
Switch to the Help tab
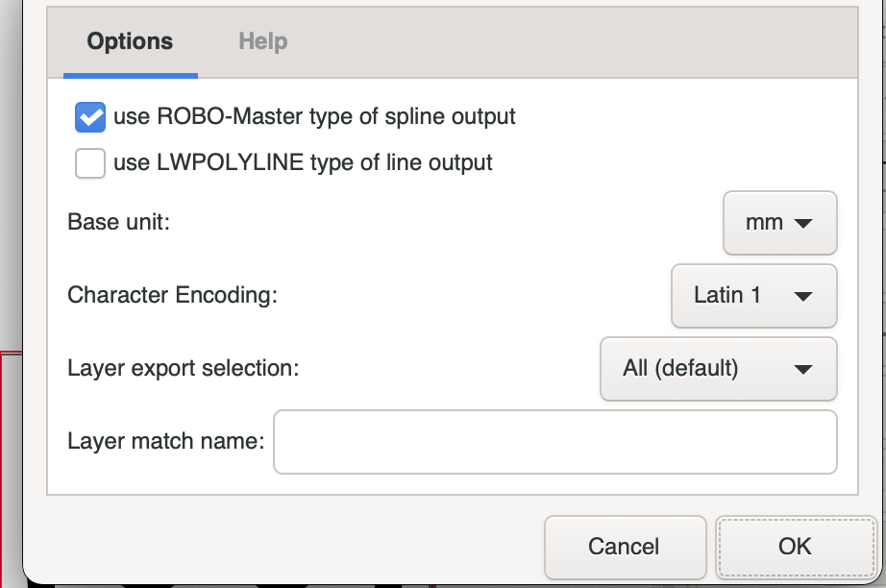click(x=262, y=41)
